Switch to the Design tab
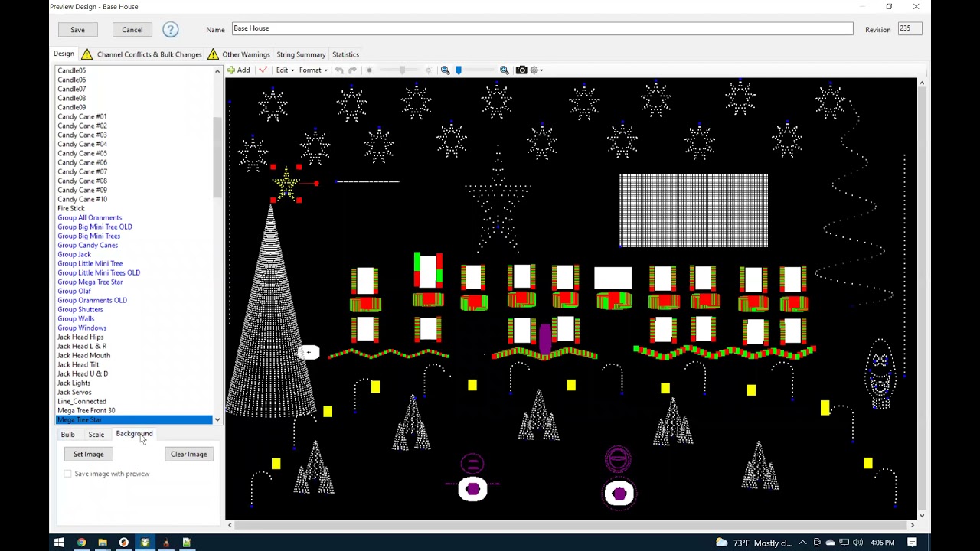 (64, 54)
